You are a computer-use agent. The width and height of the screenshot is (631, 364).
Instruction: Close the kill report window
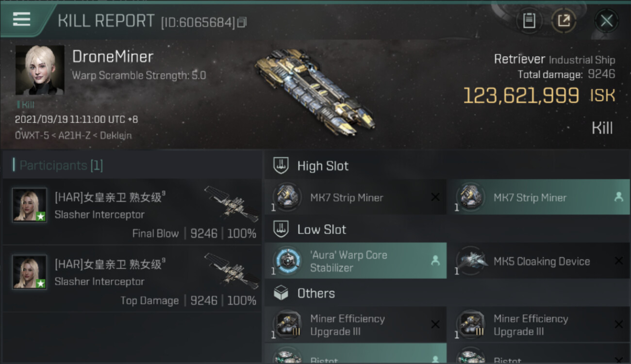[x=606, y=21]
